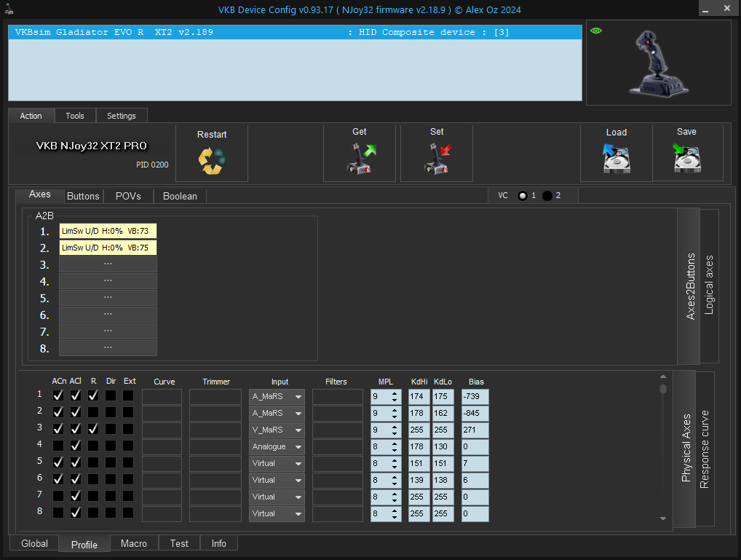Click the Curve field for axis 1
Screen dimensions: 741x560
(x=162, y=396)
